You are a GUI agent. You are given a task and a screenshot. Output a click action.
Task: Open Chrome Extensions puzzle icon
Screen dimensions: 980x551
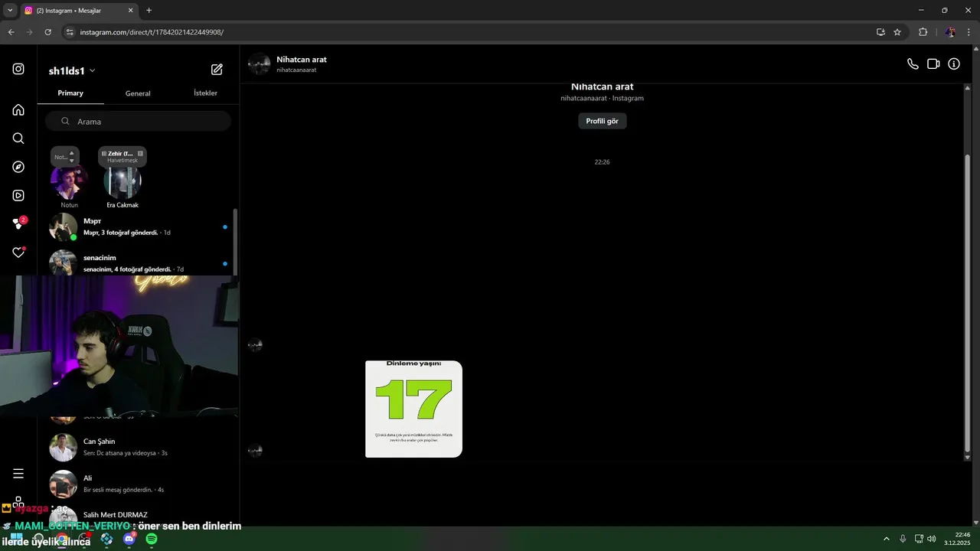click(x=923, y=32)
